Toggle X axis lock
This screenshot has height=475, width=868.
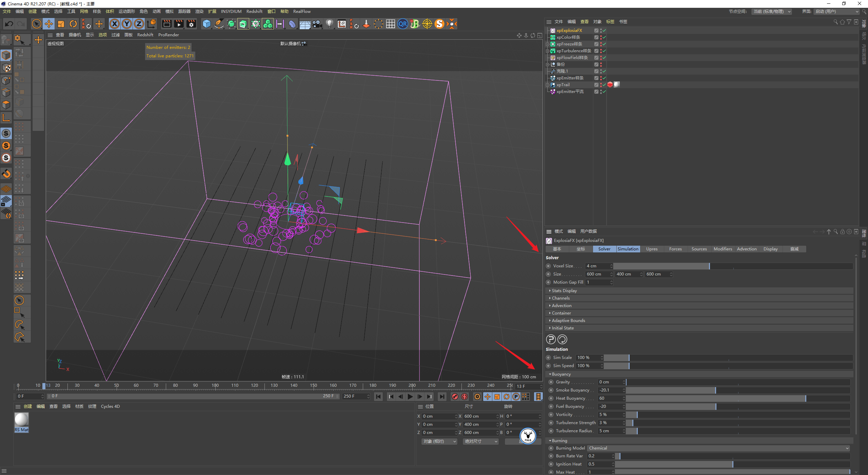(115, 24)
